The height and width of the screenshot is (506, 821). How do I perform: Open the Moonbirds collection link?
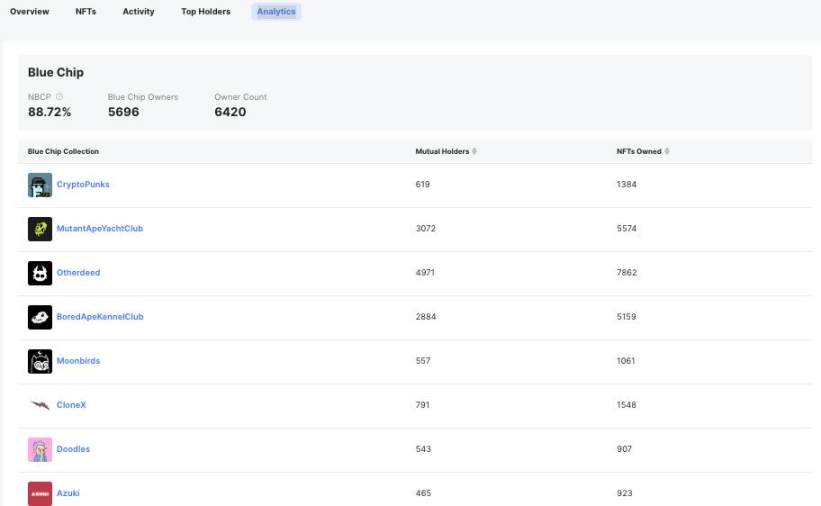point(78,360)
